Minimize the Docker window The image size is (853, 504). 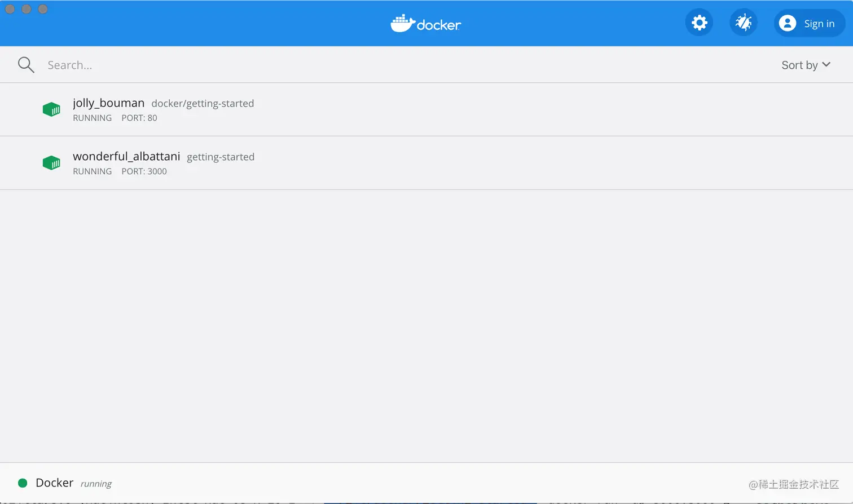(x=26, y=9)
